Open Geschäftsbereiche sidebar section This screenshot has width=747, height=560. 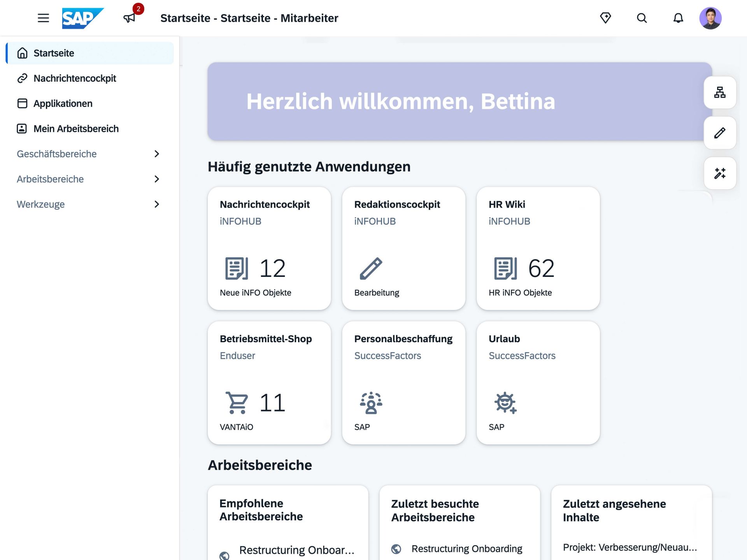point(90,154)
